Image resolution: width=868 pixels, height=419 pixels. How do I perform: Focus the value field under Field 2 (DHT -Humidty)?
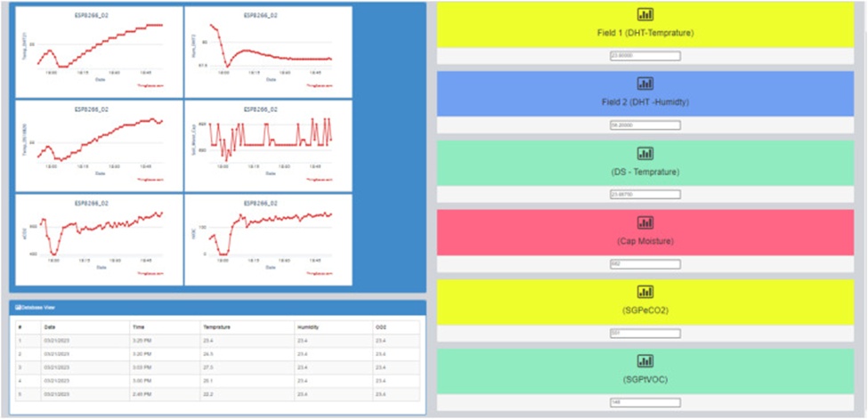[645, 125]
